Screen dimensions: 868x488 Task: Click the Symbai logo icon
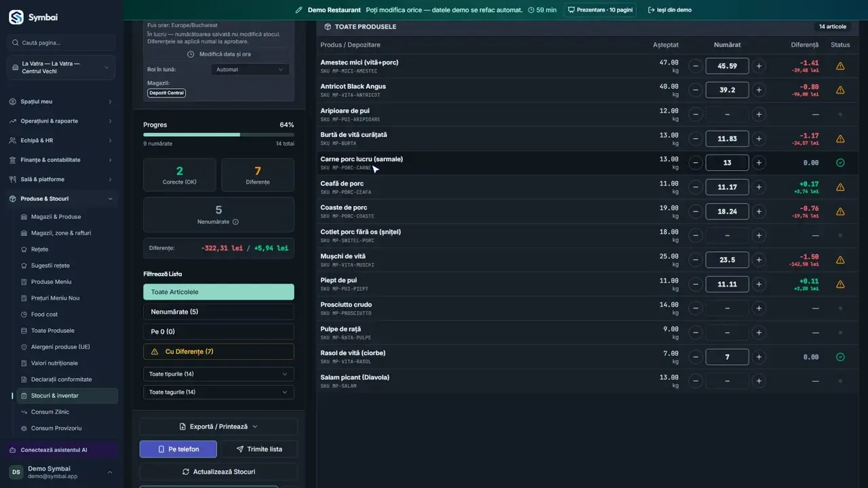[16, 17]
